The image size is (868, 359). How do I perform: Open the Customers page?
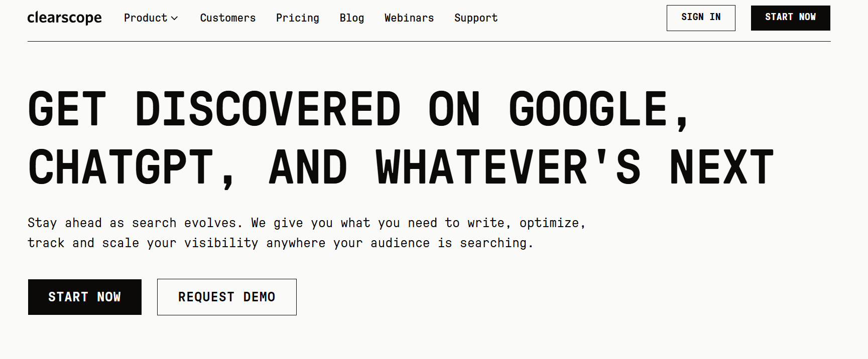[228, 18]
